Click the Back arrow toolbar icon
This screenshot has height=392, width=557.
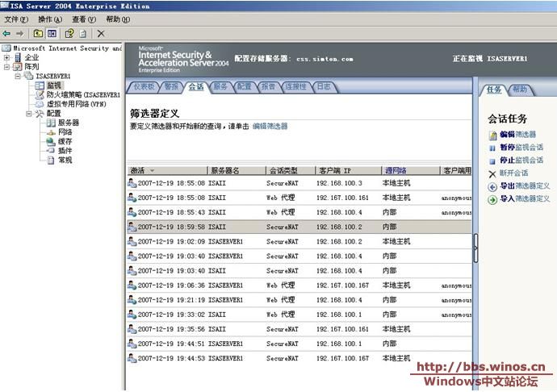[6, 33]
